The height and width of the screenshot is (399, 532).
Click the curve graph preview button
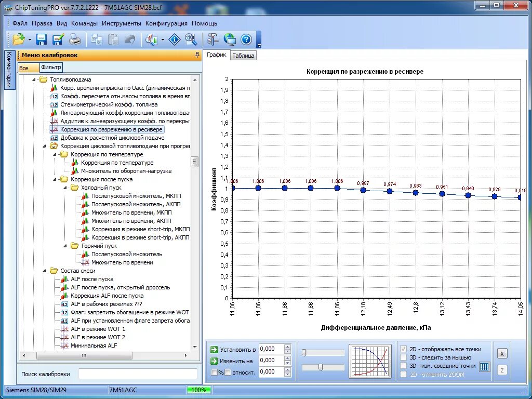[370, 361]
